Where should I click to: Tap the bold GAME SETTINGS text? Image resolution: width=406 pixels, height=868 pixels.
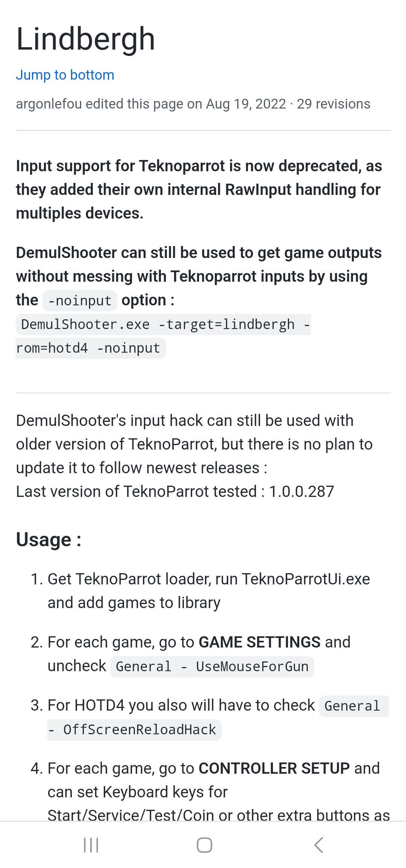pyautogui.click(x=259, y=642)
